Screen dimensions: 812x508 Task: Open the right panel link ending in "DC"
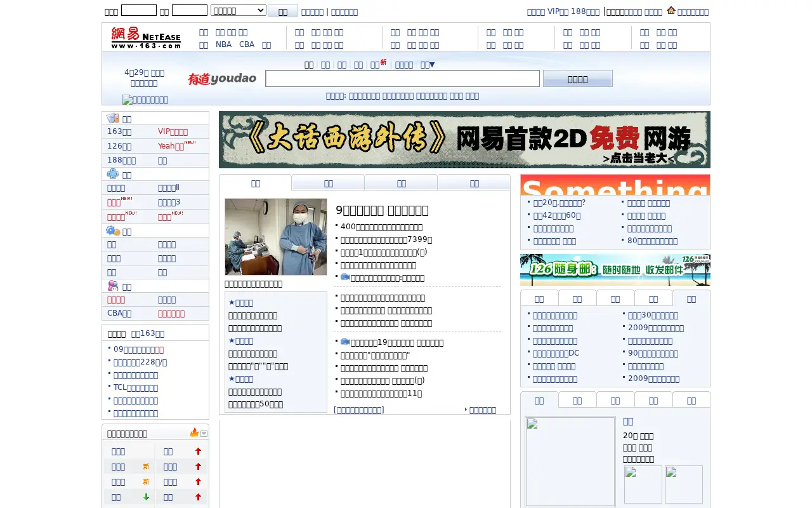(556, 353)
